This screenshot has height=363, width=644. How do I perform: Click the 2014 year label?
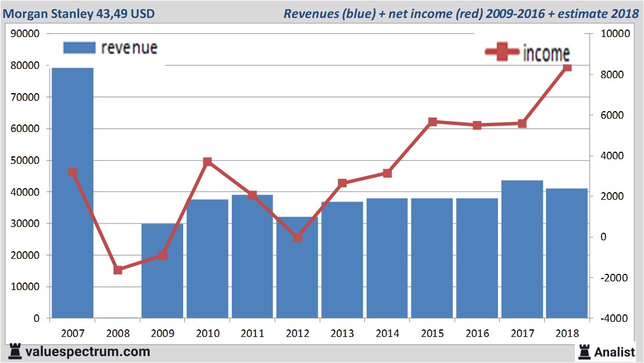click(x=387, y=333)
